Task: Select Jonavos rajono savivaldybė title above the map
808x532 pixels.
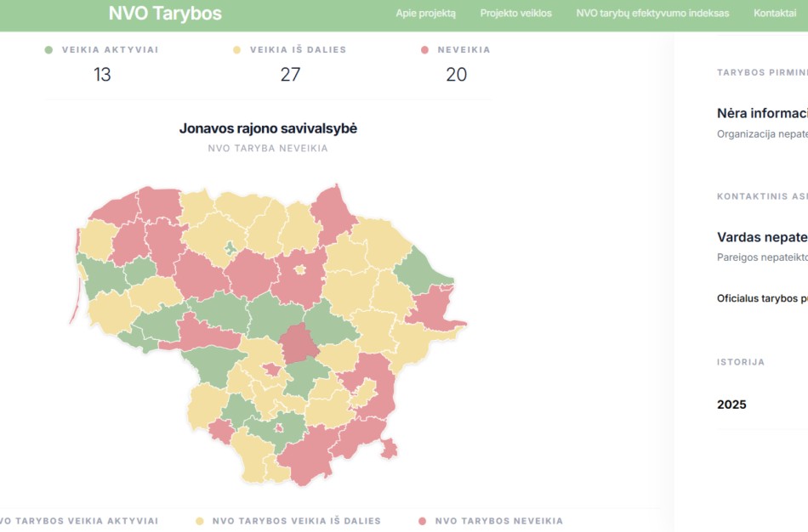Action: click(x=270, y=128)
